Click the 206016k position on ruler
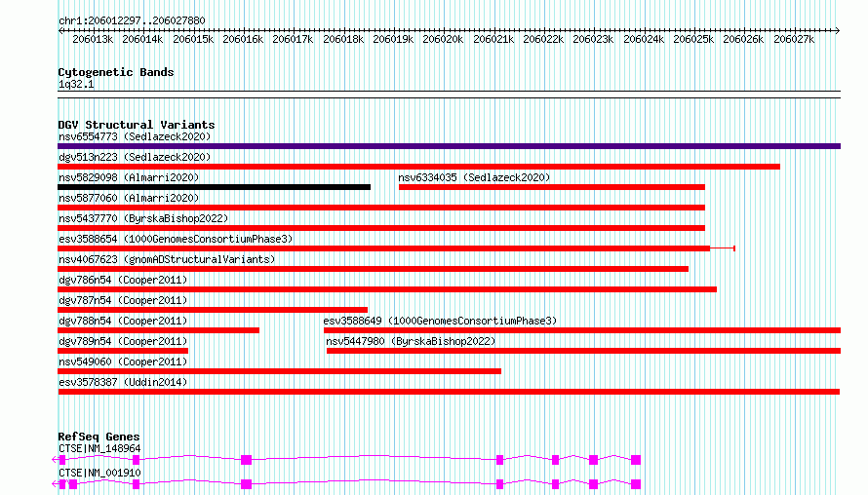The width and height of the screenshot is (868, 495). (x=243, y=39)
